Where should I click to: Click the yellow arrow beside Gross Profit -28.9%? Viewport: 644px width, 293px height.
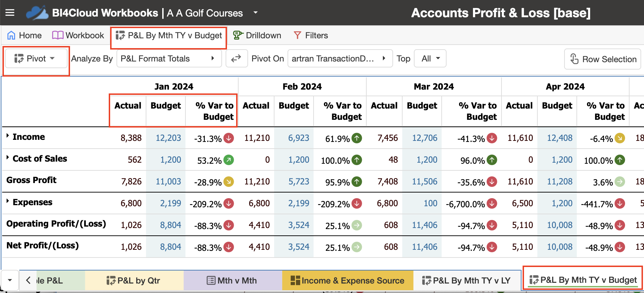click(x=229, y=182)
